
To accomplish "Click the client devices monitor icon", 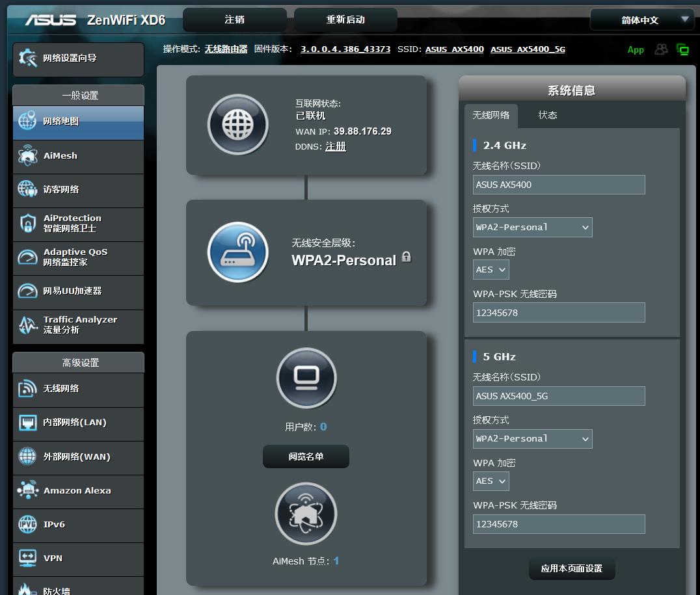I will tap(306, 378).
